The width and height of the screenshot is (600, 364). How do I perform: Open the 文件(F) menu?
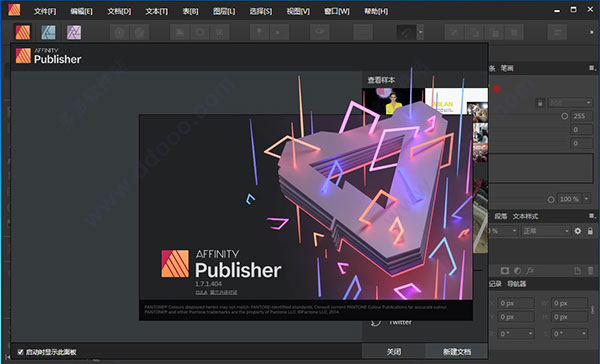45,11
